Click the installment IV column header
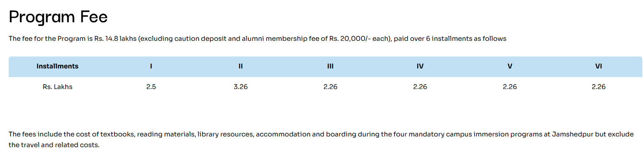The height and width of the screenshot is (155, 644). [420, 66]
